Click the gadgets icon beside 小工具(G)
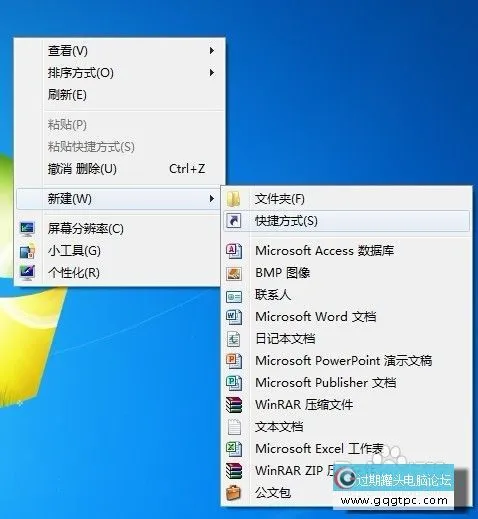The image size is (478, 519). [x=27, y=251]
